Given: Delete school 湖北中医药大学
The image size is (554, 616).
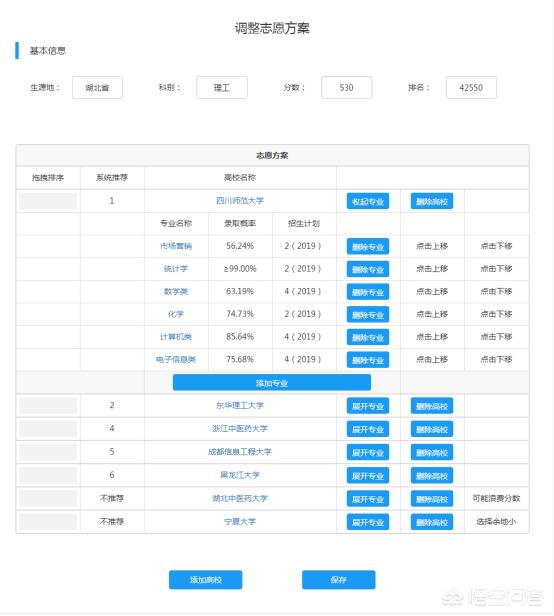Looking at the screenshot, I should (432, 499).
